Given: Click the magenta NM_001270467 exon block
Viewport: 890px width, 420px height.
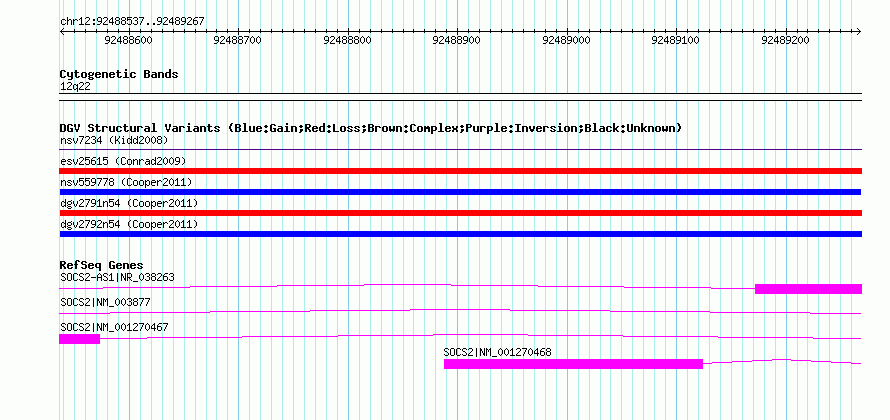Looking at the screenshot, I should pyautogui.click(x=79, y=339).
